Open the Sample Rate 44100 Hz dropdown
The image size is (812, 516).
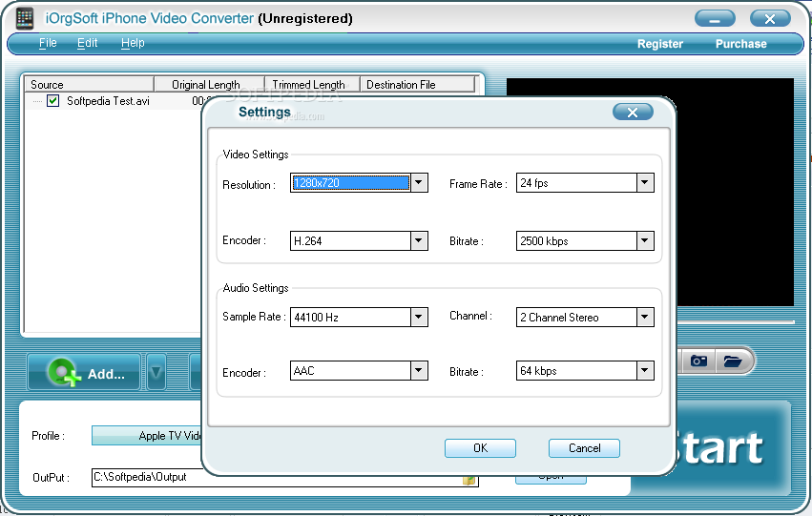419,317
